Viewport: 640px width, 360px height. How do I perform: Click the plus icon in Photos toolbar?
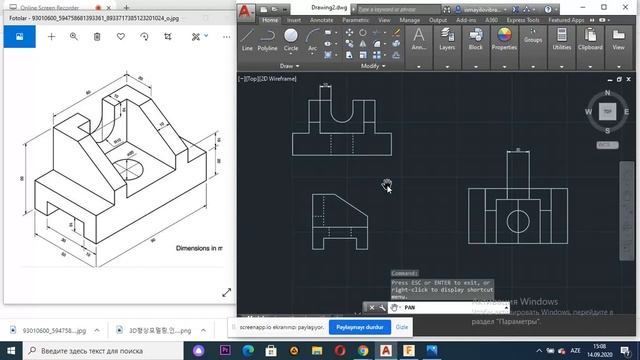tap(51, 37)
